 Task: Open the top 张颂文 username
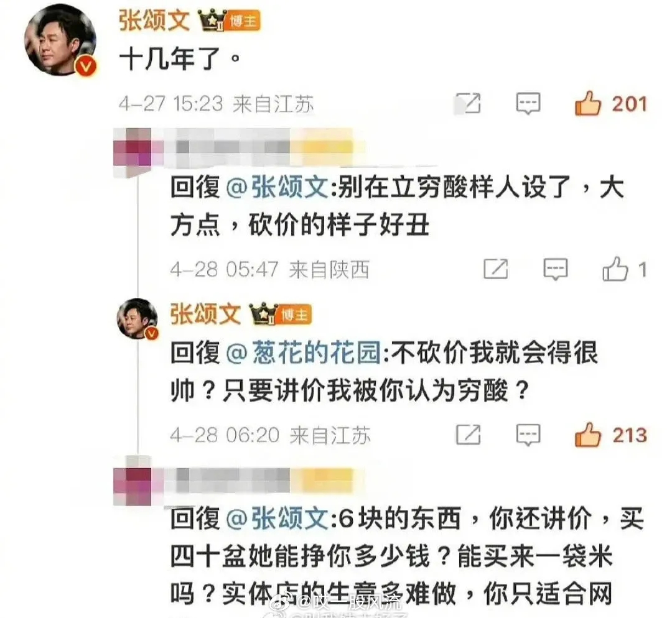click(154, 21)
